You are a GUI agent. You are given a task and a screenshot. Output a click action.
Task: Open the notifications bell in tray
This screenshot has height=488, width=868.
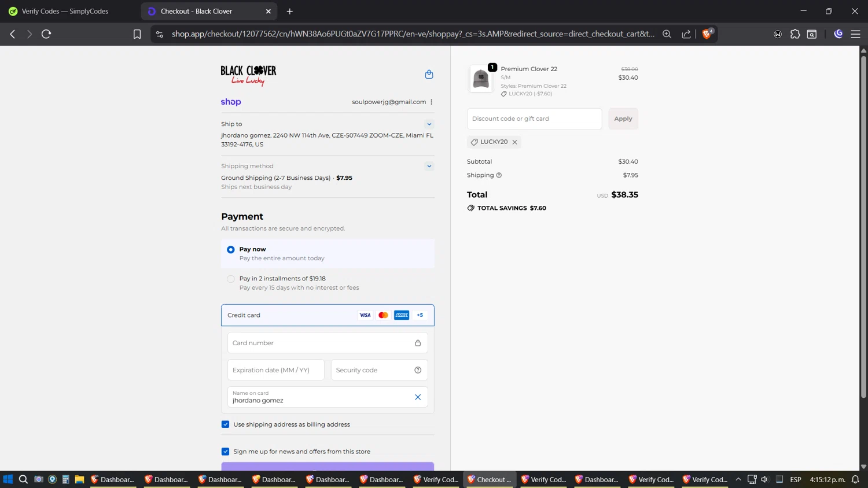(x=855, y=479)
